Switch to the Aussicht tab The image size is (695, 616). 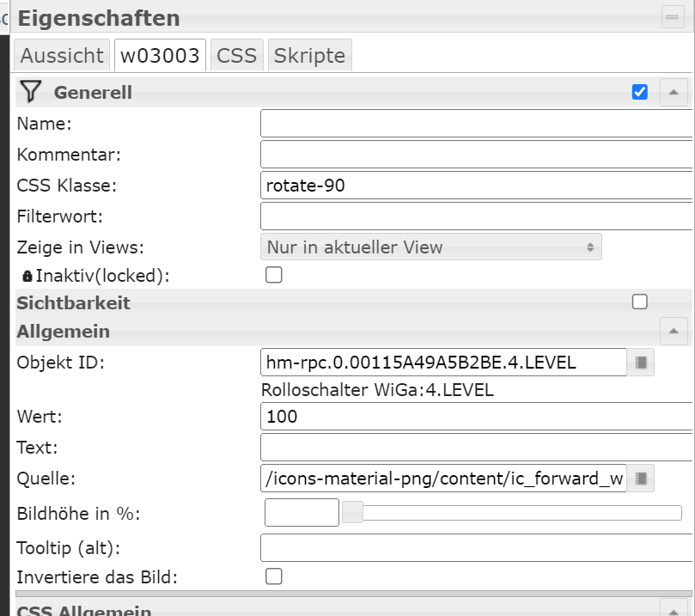(x=62, y=55)
